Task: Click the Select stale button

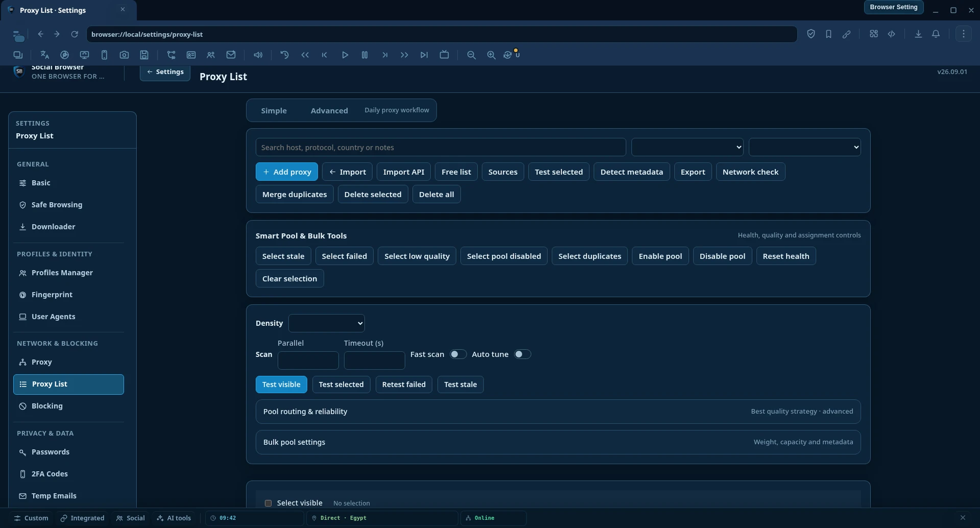Action: click(283, 256)
